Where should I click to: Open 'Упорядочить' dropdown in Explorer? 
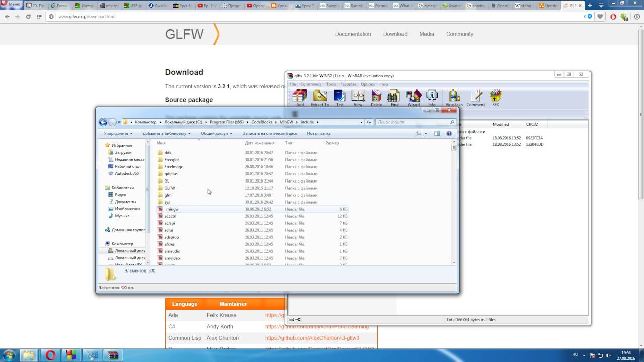tap(118, 133)
